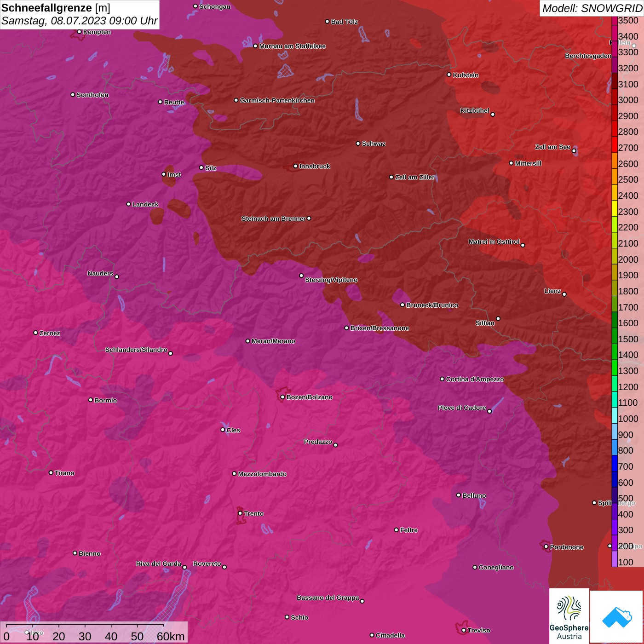Select the 100 violet legend swatch
This screenshot has height=644, width=644.
pyautogui.click(x=615, y=559)
